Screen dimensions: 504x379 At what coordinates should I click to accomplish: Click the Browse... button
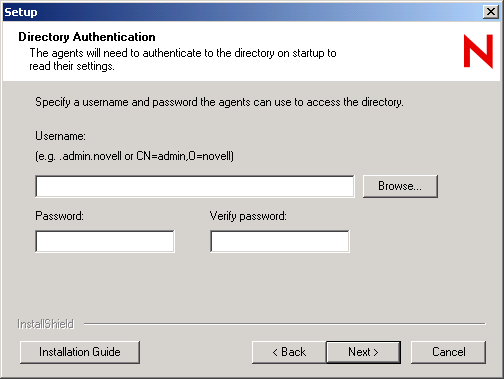pos(400,186)
